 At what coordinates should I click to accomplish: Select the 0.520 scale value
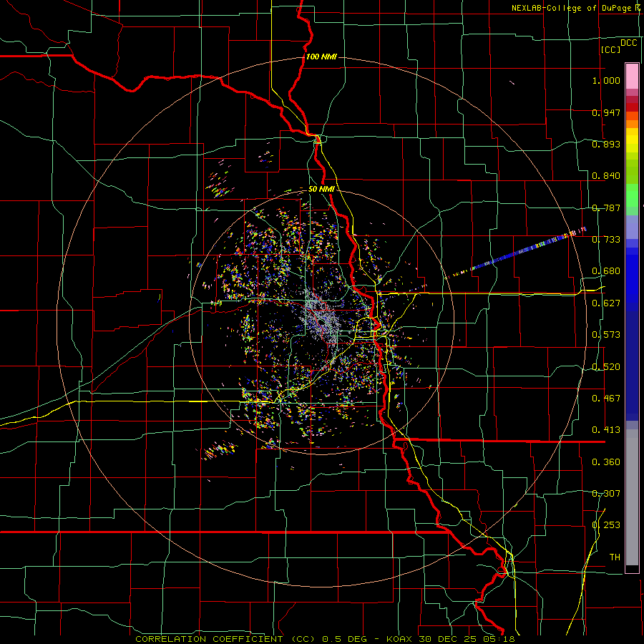click(x=606, y=366)
